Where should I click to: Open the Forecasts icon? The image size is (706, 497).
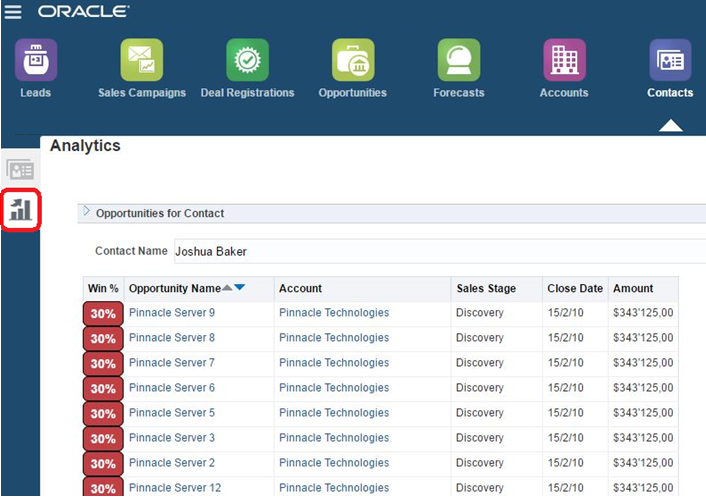459,60
